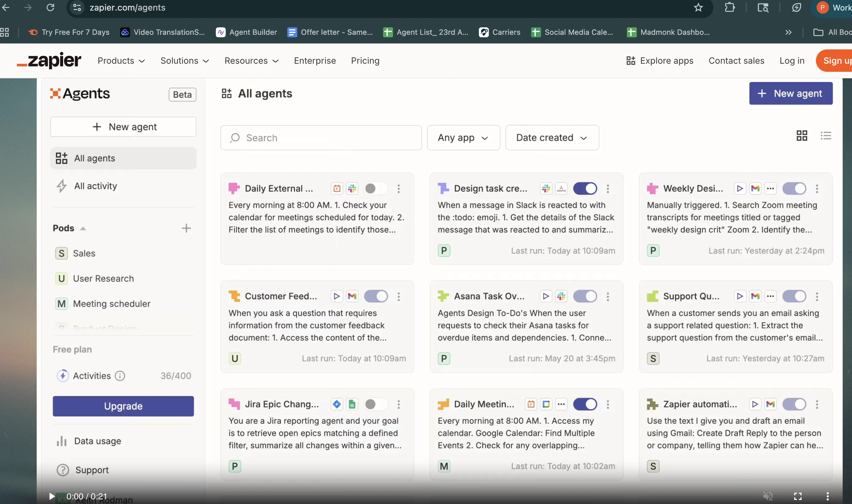852x504 pixels.
Task: Show Activities info tooltip icon
Action: (120, 376)
